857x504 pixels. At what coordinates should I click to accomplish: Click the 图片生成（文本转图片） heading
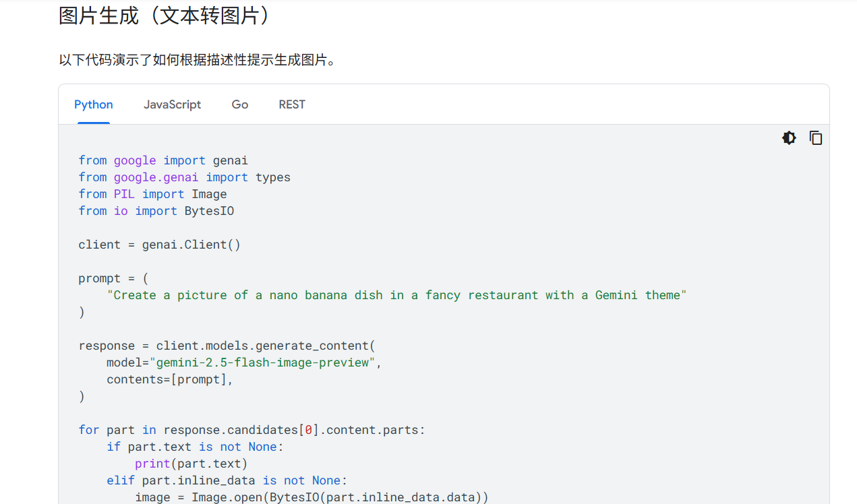(165, 16)
